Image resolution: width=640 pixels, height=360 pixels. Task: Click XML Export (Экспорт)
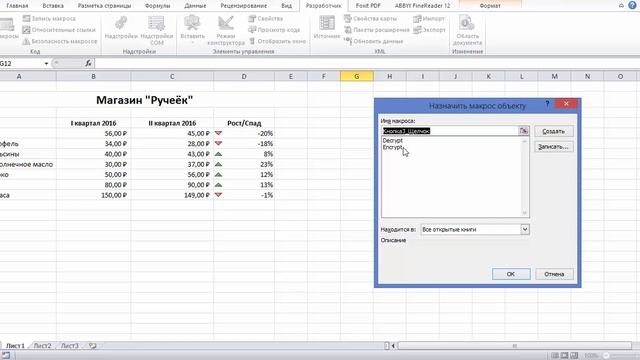(429, 30)
